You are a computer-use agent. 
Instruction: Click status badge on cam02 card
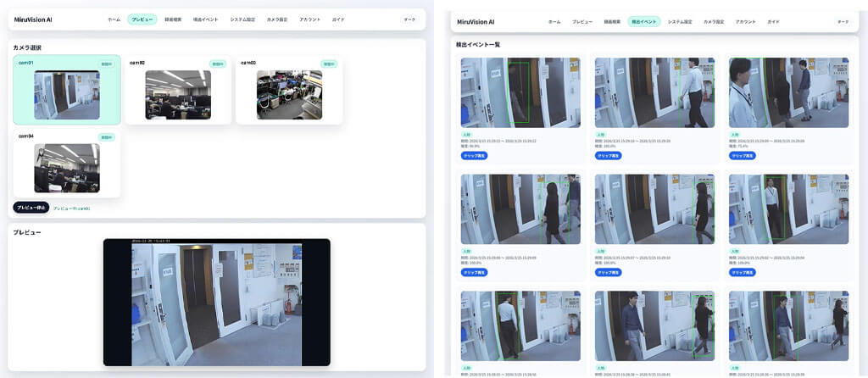coord(218,64)
